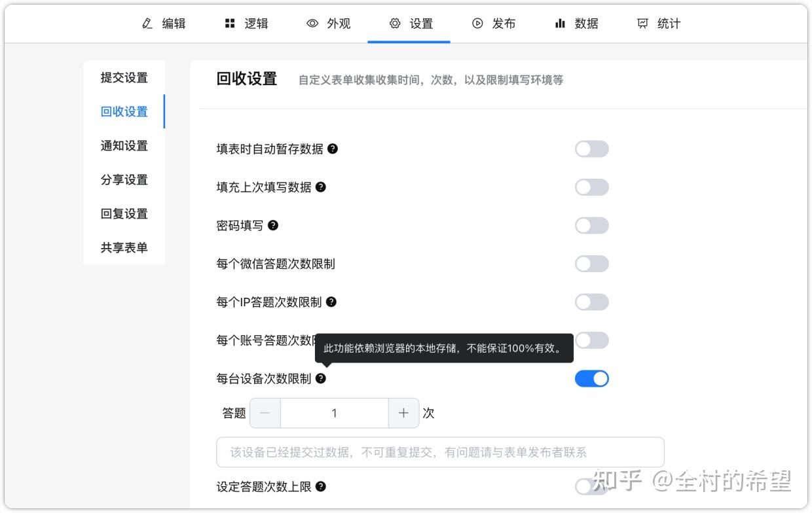812x513 pixels.
Task: Open 共享表单 in the sidebar
Action: pos(124,248)
